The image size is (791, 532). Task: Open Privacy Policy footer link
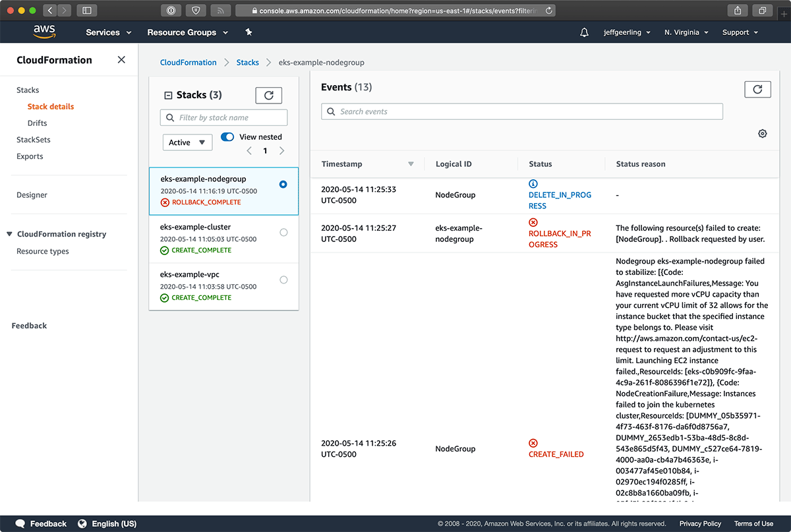[700, 524]
